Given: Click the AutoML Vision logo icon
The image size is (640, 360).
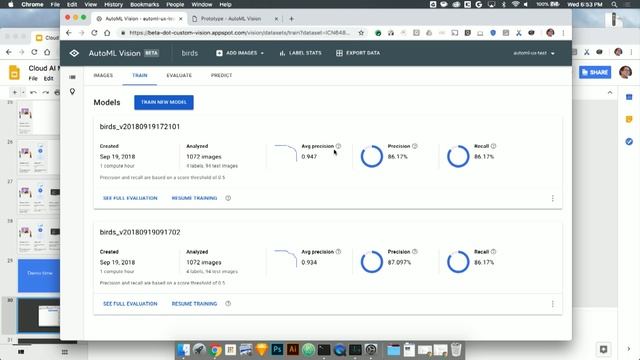Looking at the screenshot, I should 74,53.
